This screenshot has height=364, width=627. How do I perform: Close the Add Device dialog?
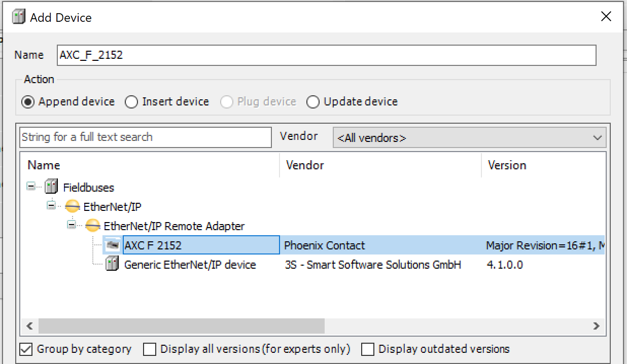pos(606,17)
